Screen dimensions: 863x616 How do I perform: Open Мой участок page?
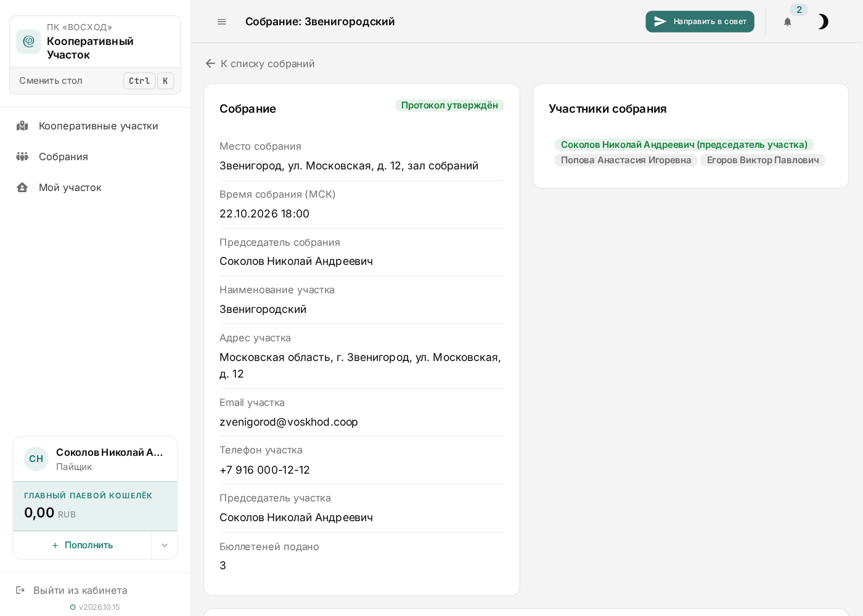pos(96,187)
